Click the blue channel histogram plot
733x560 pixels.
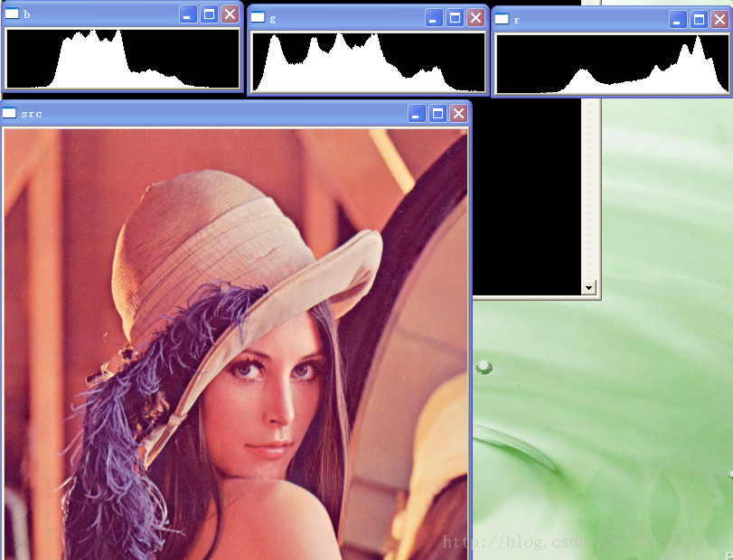tap(123, 58)
